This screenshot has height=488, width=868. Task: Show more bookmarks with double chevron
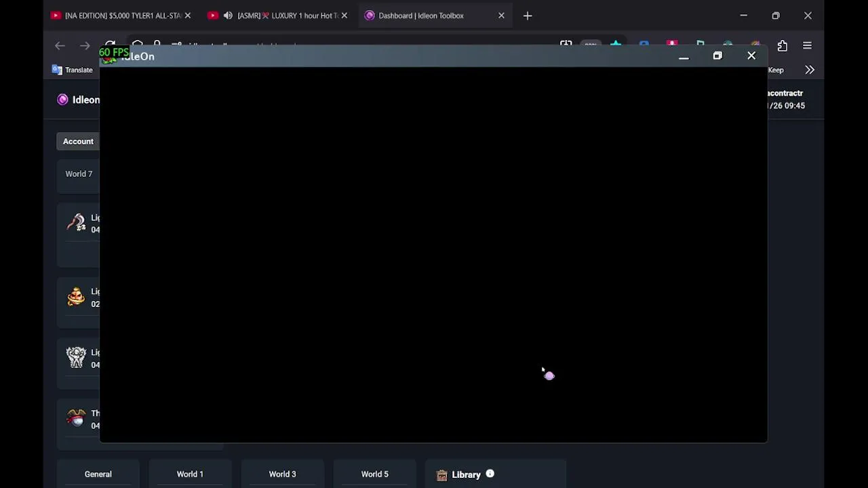pos(810,70)
